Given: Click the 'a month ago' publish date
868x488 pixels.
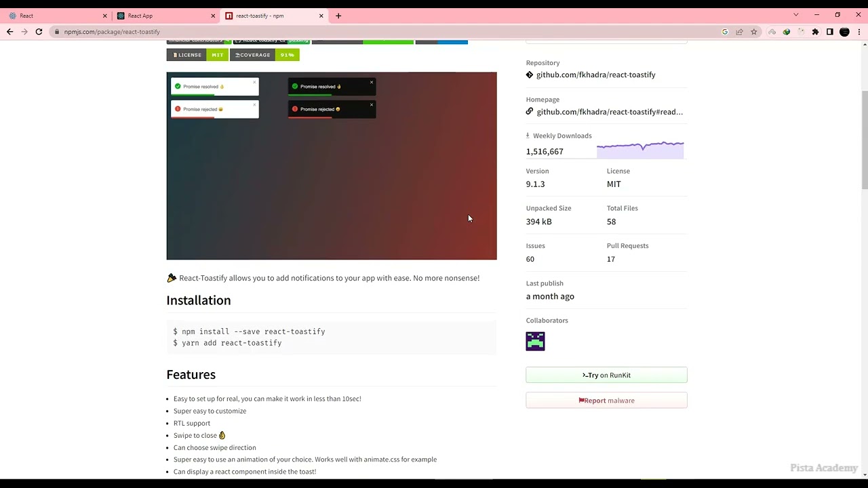Looking at the screenshot, I should tap(550, 296).
